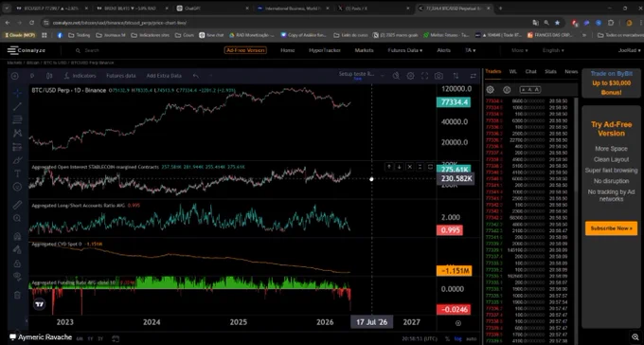The width and height of the screenshot is (644, 345).
Task: Open the pattern drawing tools
Action: (x=17, y=134)
